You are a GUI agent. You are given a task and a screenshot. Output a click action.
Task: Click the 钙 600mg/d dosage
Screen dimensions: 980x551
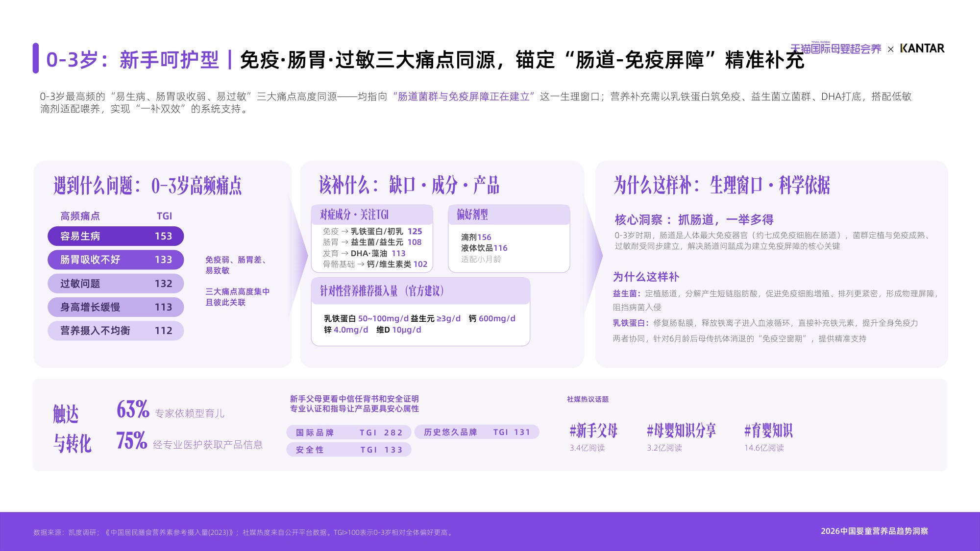point(492,318)
